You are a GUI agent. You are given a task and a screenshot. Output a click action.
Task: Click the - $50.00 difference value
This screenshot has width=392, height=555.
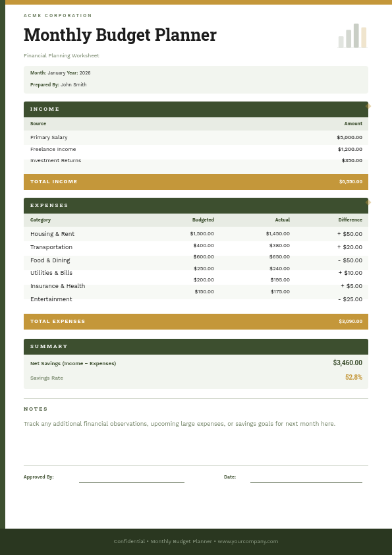[x=350, y=260]
